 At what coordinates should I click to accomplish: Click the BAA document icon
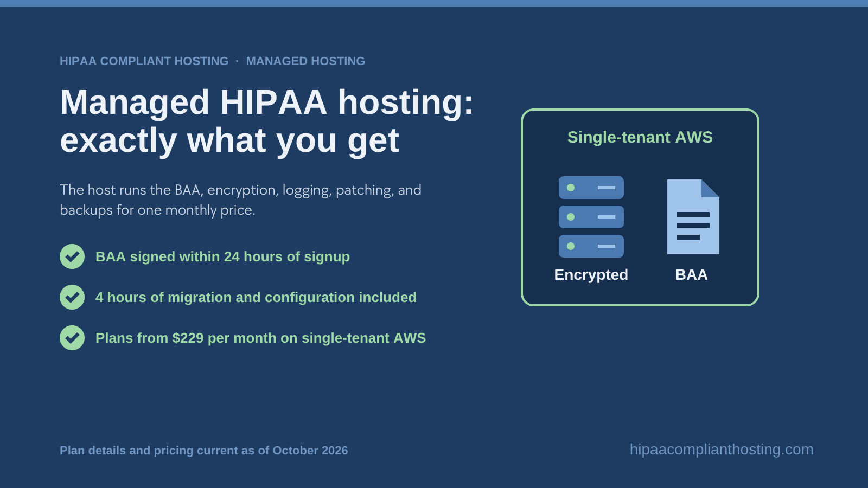click(x=693, y=217)
